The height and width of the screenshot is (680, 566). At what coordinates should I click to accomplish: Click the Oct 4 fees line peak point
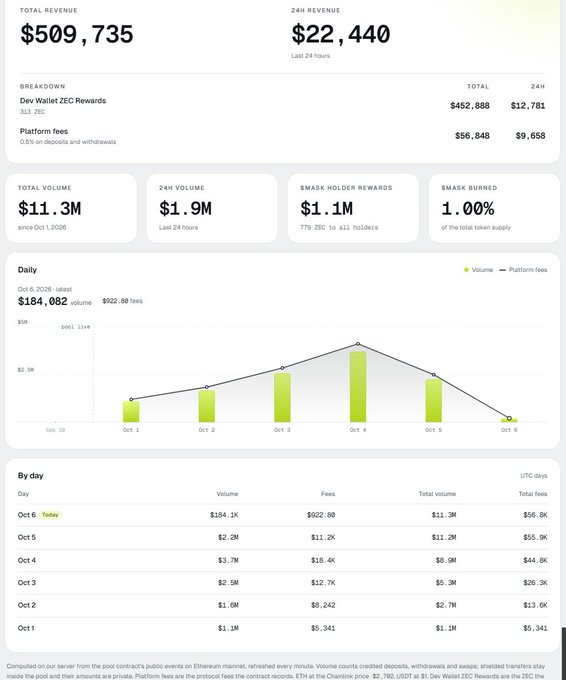tap(358, 344)
